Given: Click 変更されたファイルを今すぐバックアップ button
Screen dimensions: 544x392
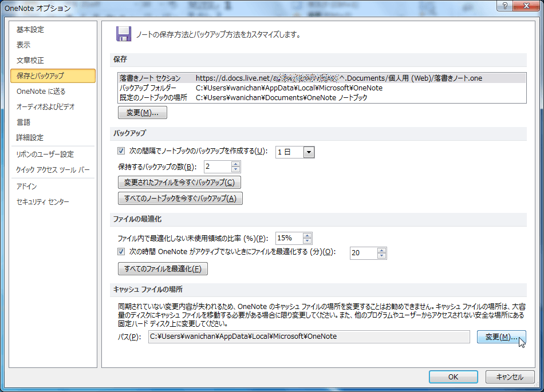Looking at the screenshot, I should 179,183.
